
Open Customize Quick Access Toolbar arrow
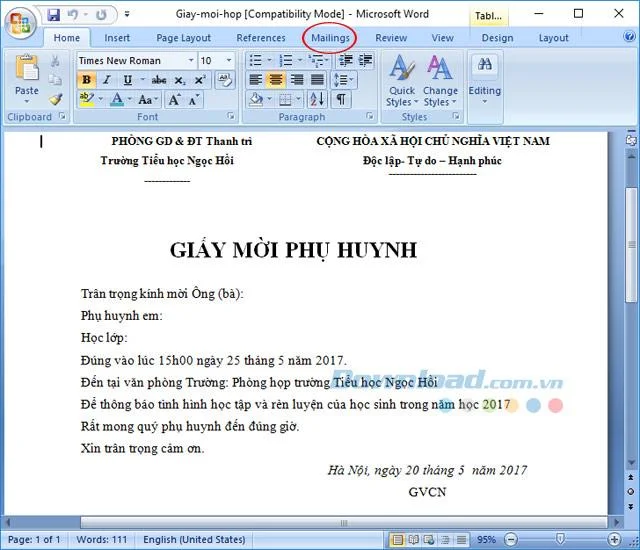click(x=127, y=15)
